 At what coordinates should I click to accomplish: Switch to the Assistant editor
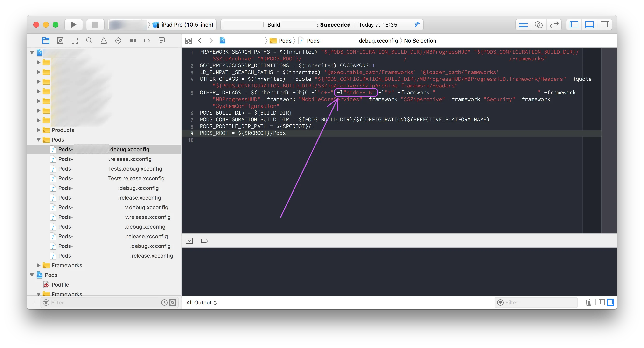pyautogui.click(x=539, y=25)
